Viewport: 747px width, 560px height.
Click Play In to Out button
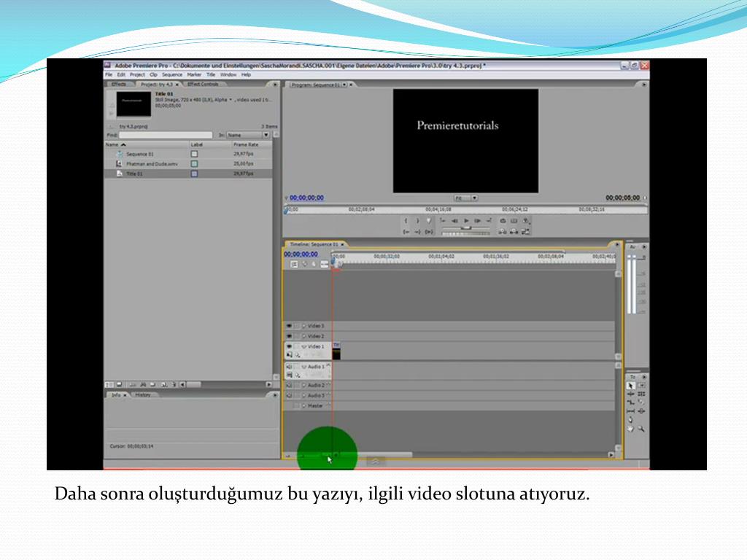coord(429,232)
